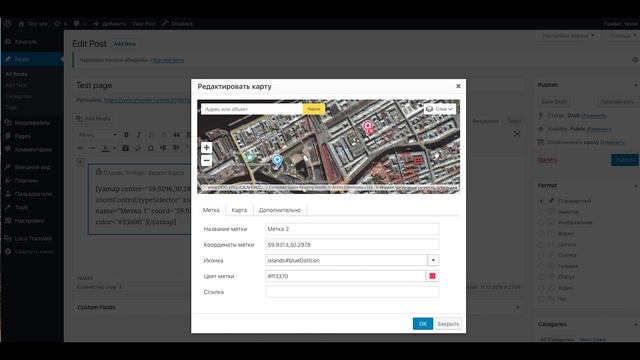Close the Редактировать карту dialog
The width and height of the screenshot is (640, 360).
[458, 86]
